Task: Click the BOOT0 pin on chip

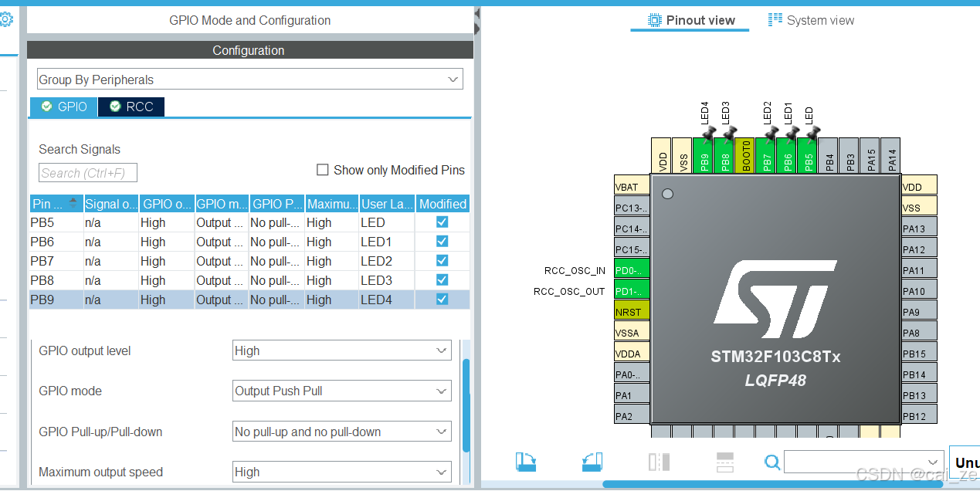Action: pyautogui.click(x=744, y=155)
